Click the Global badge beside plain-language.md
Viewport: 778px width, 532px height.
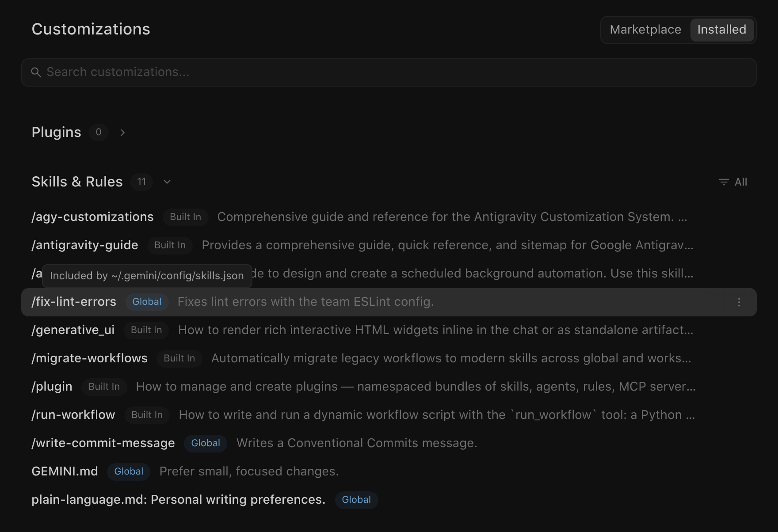(x=356, y=500)
